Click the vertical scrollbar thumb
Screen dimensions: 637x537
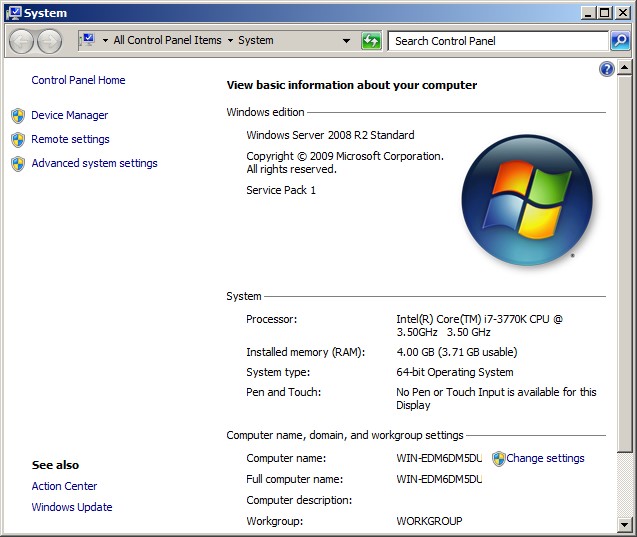[624, 264]
